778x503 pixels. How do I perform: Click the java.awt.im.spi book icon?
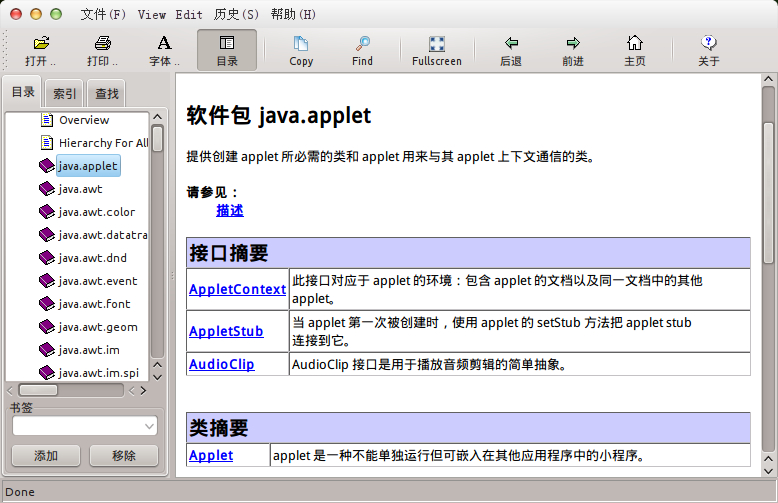[47, 373]
